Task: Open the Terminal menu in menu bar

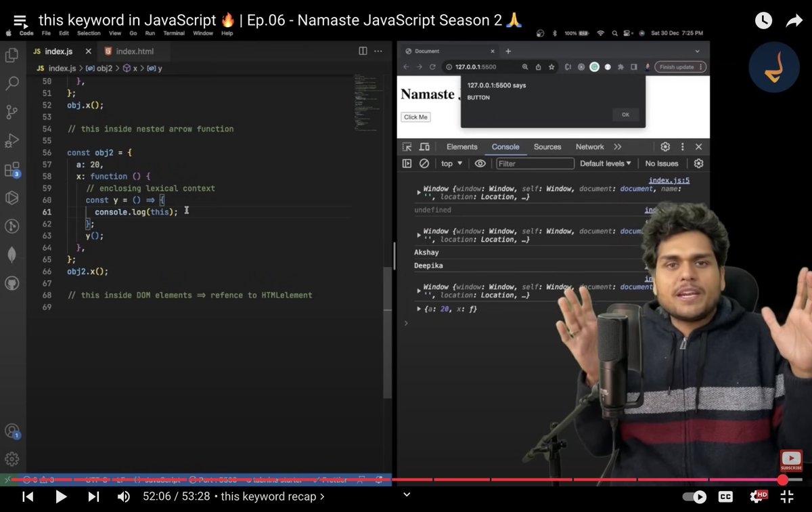Action: click(x=174, y=33)
